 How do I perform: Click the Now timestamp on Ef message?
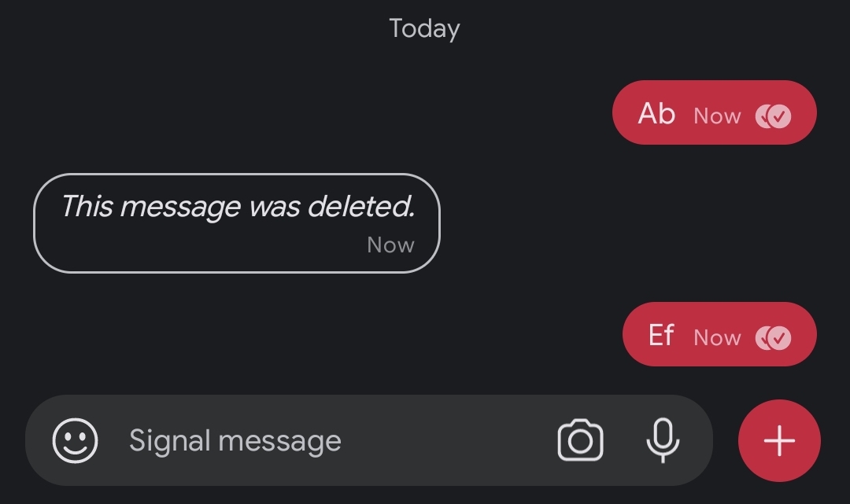pyautogui.click(x=717, y=338)
